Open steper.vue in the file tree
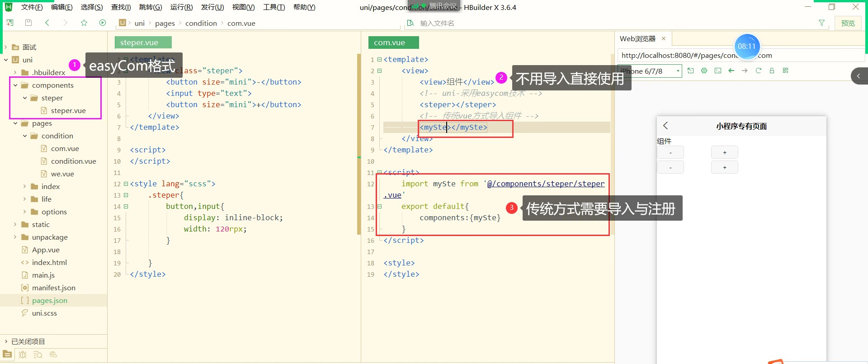The width and height of the screenshot is (868, 364). click(x=68, y=110)
